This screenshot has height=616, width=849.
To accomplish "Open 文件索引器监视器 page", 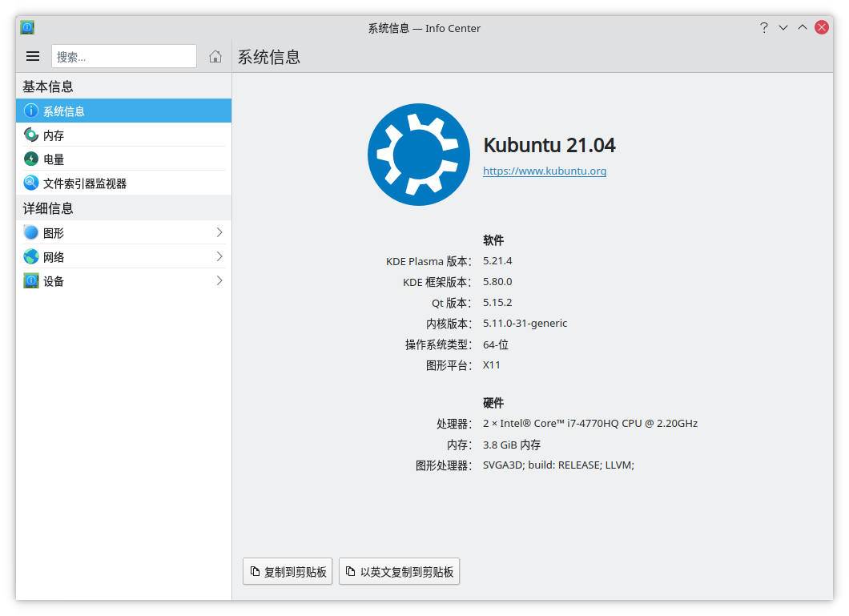I will tap(124, 183).
